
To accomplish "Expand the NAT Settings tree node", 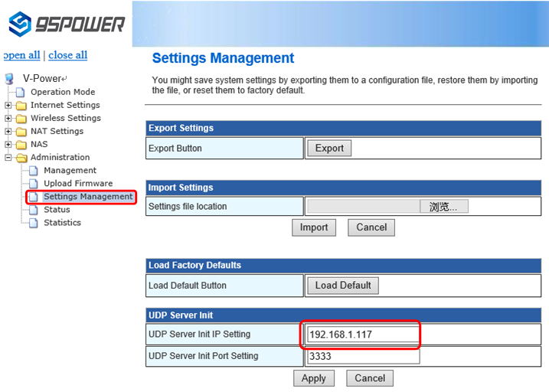I will pos(8,132).
